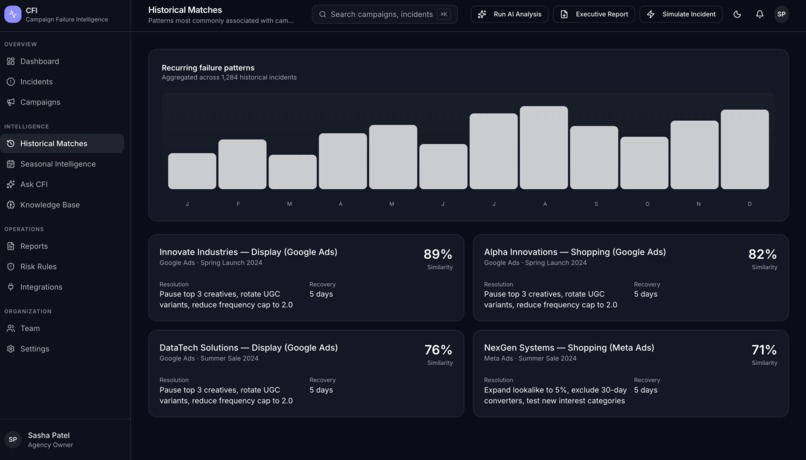Open Settings page link

62,349
